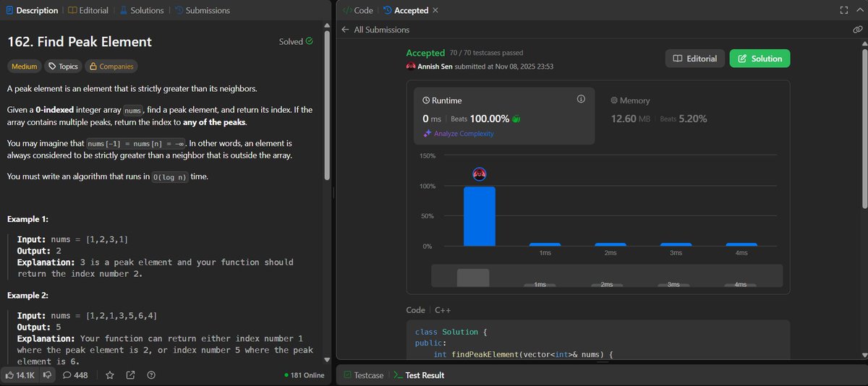Open the help question mark icon
Viewport: 868px width, 386px height.
(x=151, y=375)
